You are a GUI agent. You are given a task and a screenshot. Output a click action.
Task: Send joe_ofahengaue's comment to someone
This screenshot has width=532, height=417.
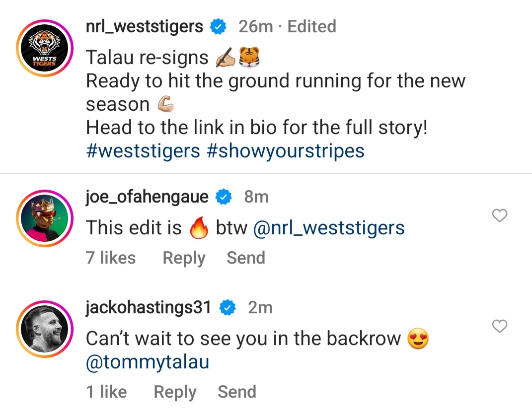tap(245, 258)
